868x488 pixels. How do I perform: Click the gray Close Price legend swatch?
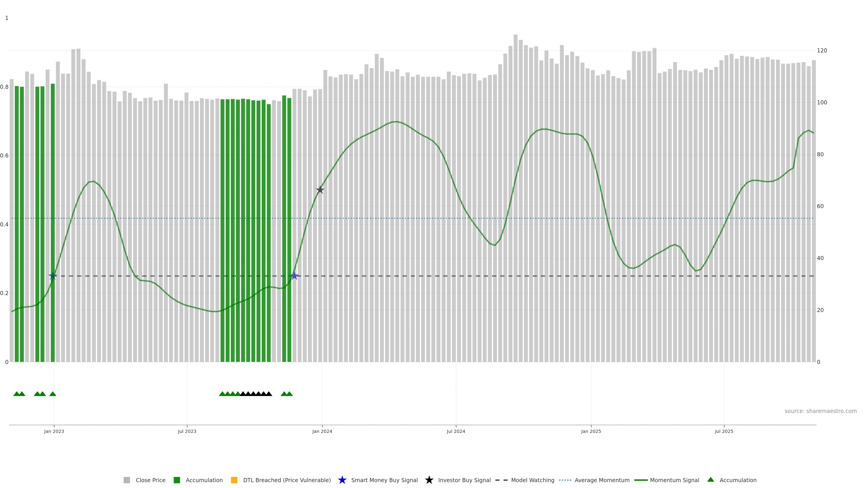tap(127, 480)
